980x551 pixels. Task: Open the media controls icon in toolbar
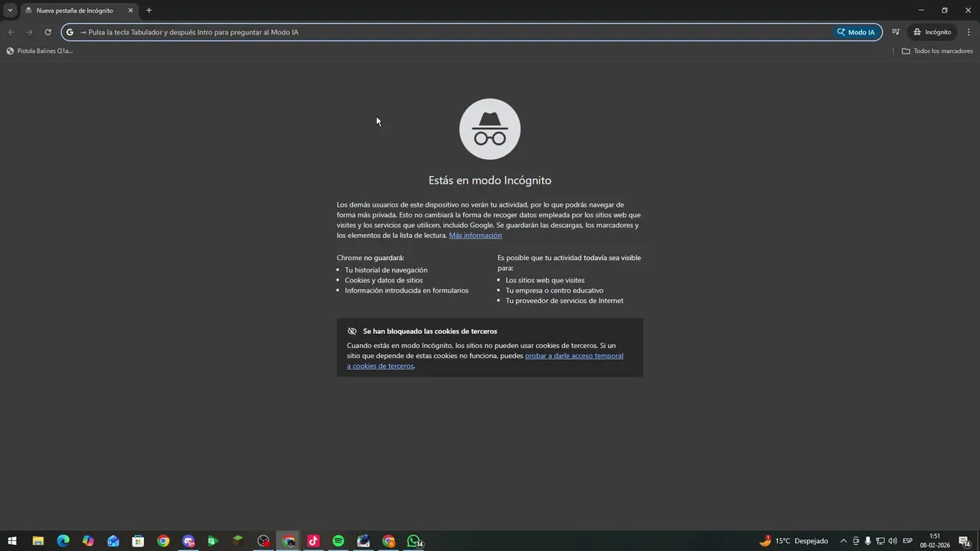point(896,32)
